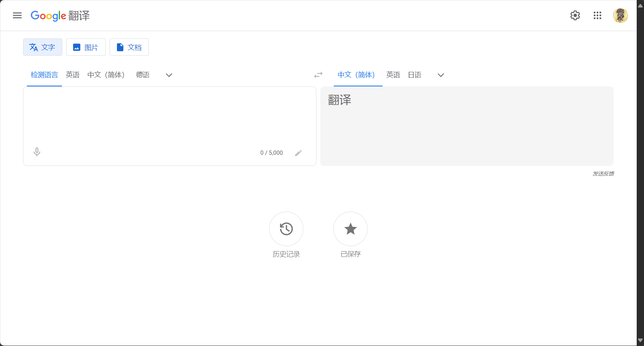Select 检测语言 as source language
Viewport: 644px width, 346px height.
(44, 75)
